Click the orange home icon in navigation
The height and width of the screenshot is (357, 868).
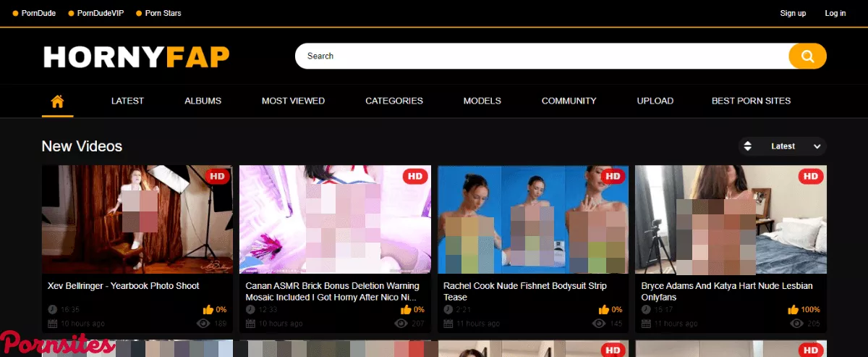(x=57, y=101)
